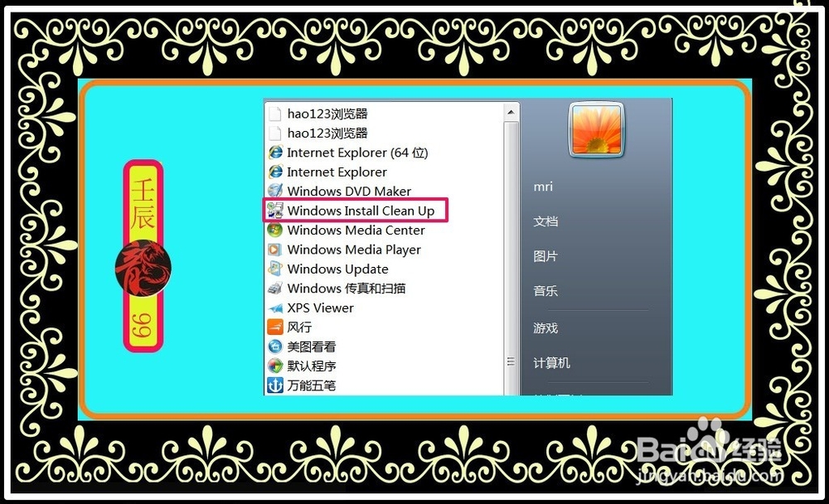
Task: Launch Windows Install Clean Up label
Action: point(361,211)
